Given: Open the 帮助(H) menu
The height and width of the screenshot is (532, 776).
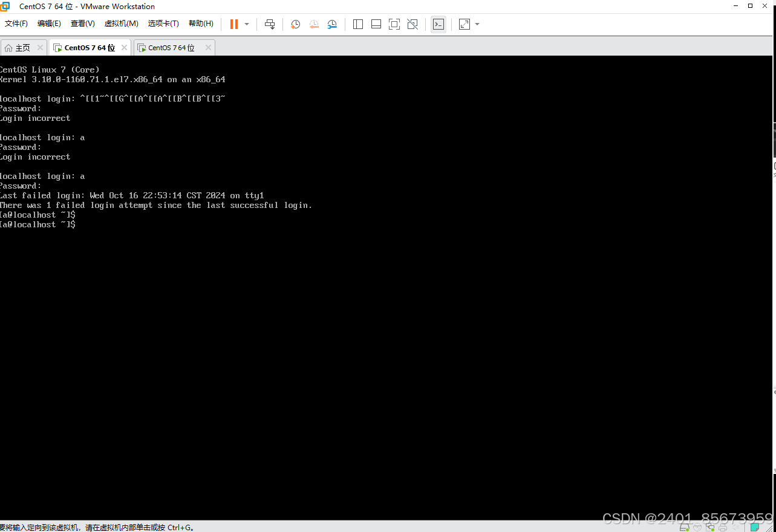Looking at the screenshot, I should tap(201, 24).
